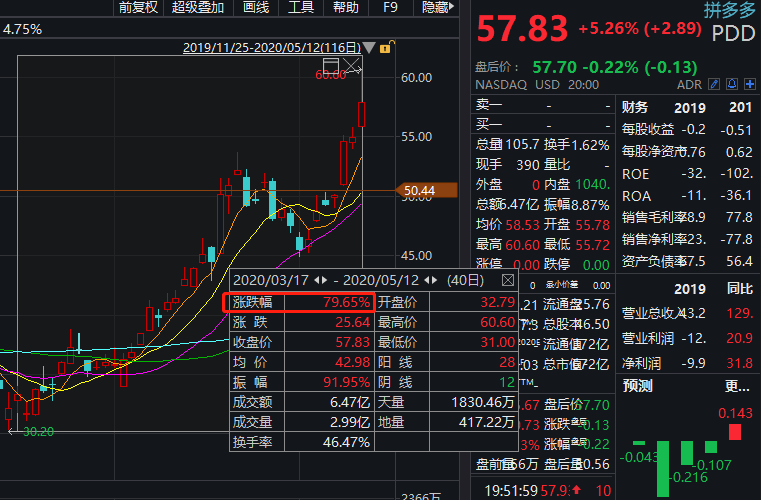Click the 同比 column header
The width and height of the screenshot is (761, 500).
pos(740,289)
